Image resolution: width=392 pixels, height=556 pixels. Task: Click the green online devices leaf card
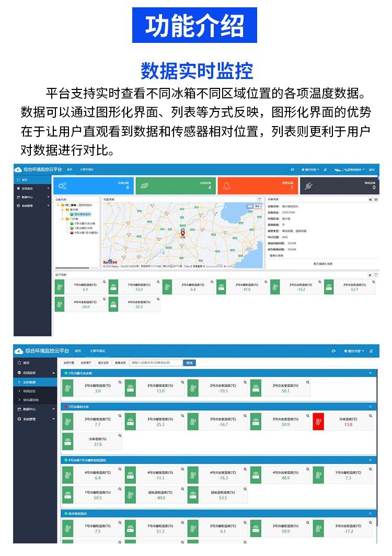coord(175,186)
